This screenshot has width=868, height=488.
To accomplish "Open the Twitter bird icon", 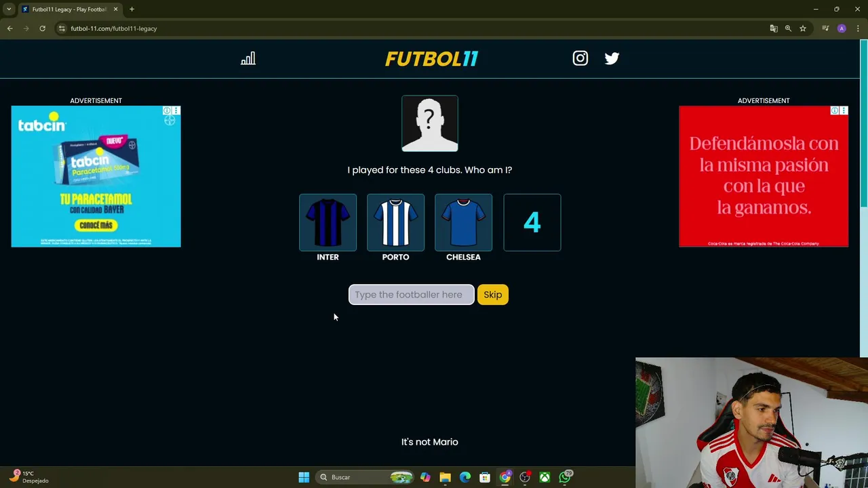I will (612, 58).
